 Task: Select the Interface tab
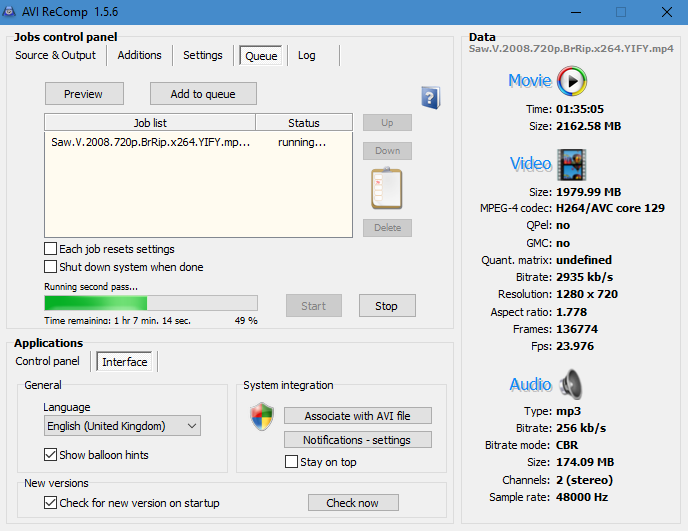click(x=125, y=362)
